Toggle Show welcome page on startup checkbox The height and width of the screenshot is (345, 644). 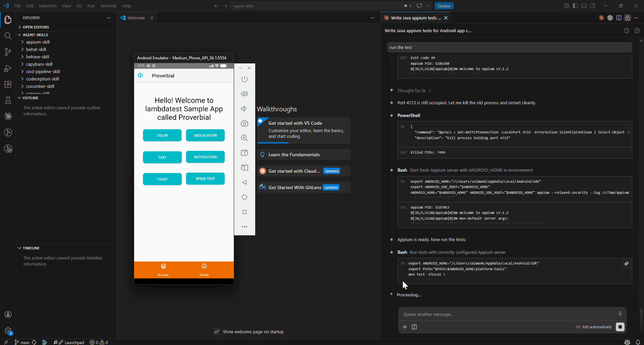point(217,332)
